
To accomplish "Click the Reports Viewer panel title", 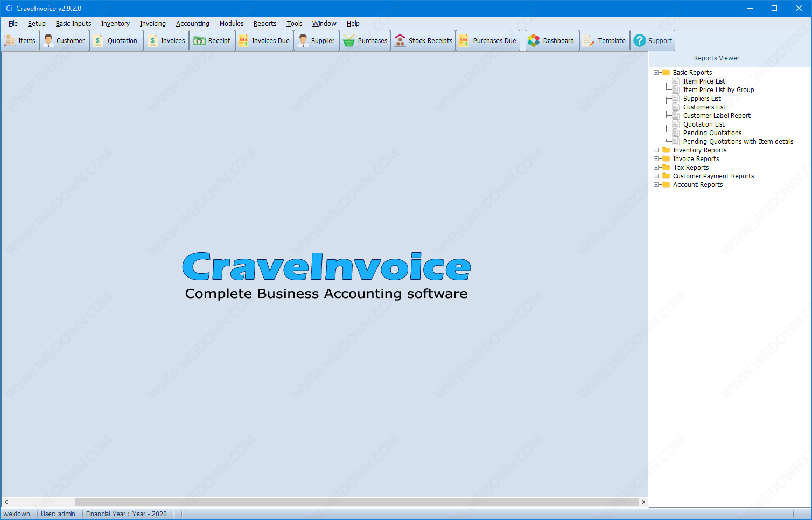I will 716,58.
